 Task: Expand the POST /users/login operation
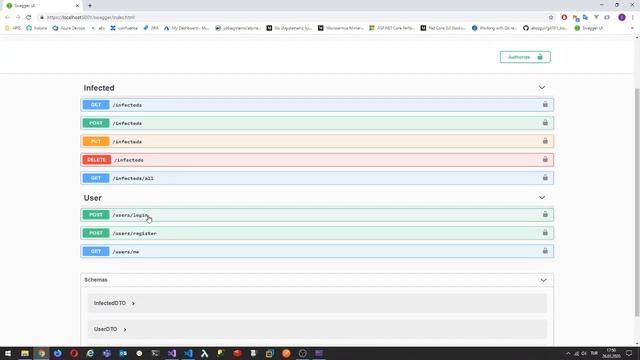point(317,215)
